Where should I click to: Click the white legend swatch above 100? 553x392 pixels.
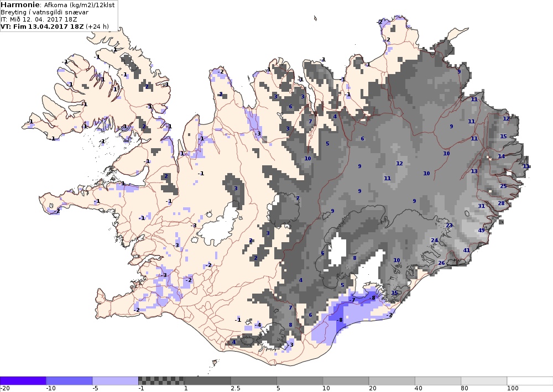[x=530, y=381]
